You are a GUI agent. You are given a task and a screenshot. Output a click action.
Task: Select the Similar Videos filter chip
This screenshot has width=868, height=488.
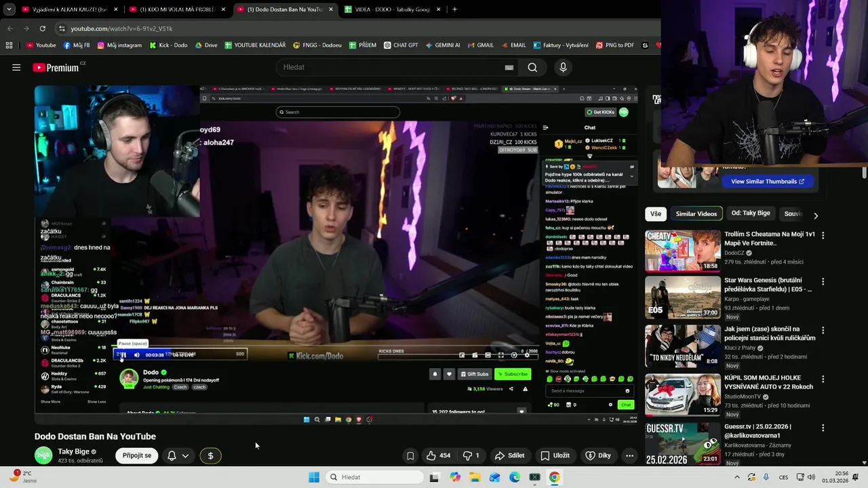coord(696,213)
